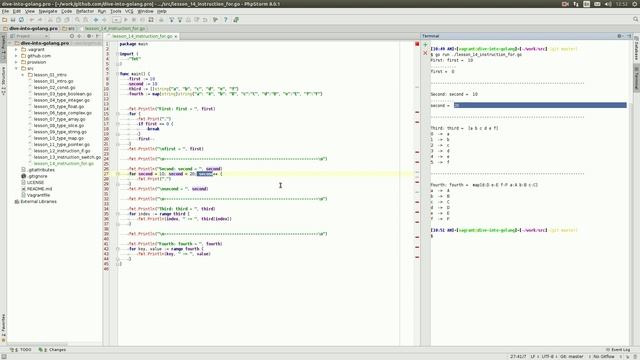Fold the for loop at line 27
Viewport: 640px width, 360px height.
[x=118, y=174]
